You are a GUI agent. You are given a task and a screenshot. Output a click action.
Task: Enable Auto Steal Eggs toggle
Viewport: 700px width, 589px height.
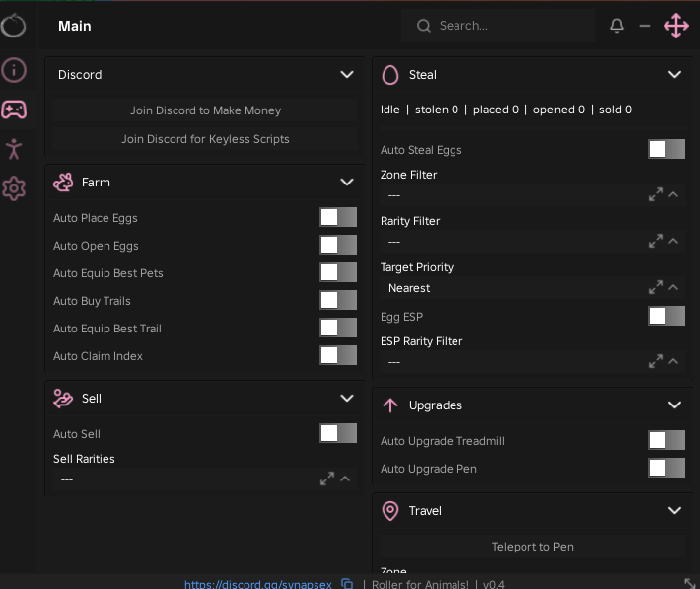(x=666, y=149)
